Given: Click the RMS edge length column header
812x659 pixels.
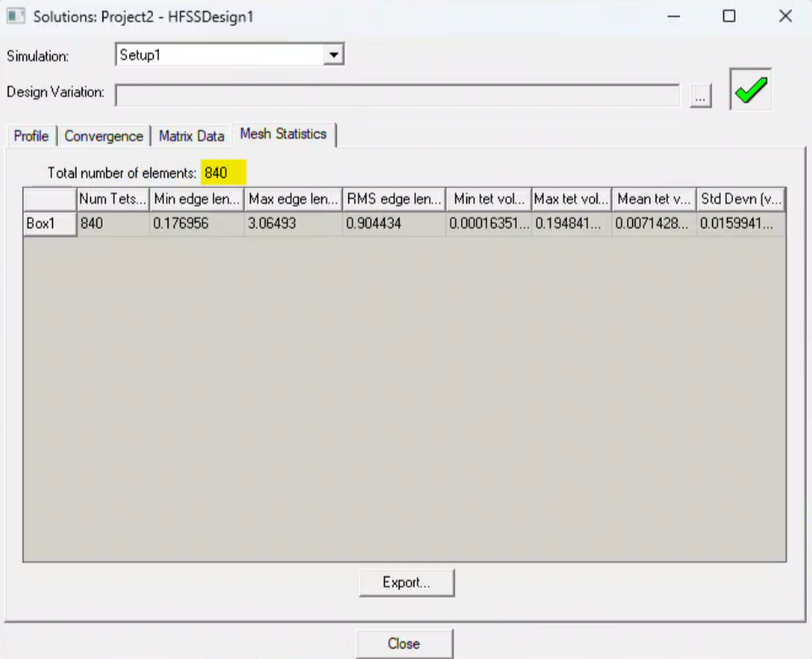Looking at the screenshot, I should [x=393, y=200].
